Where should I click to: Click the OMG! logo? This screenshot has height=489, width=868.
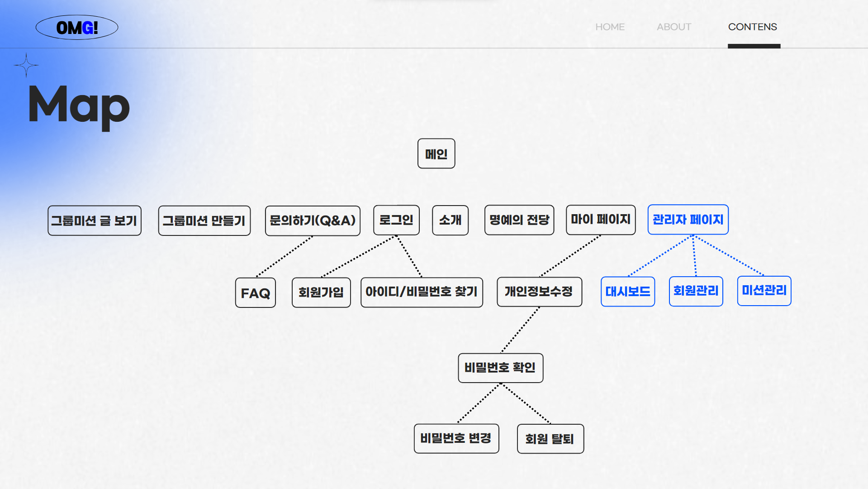click(77, 28)
